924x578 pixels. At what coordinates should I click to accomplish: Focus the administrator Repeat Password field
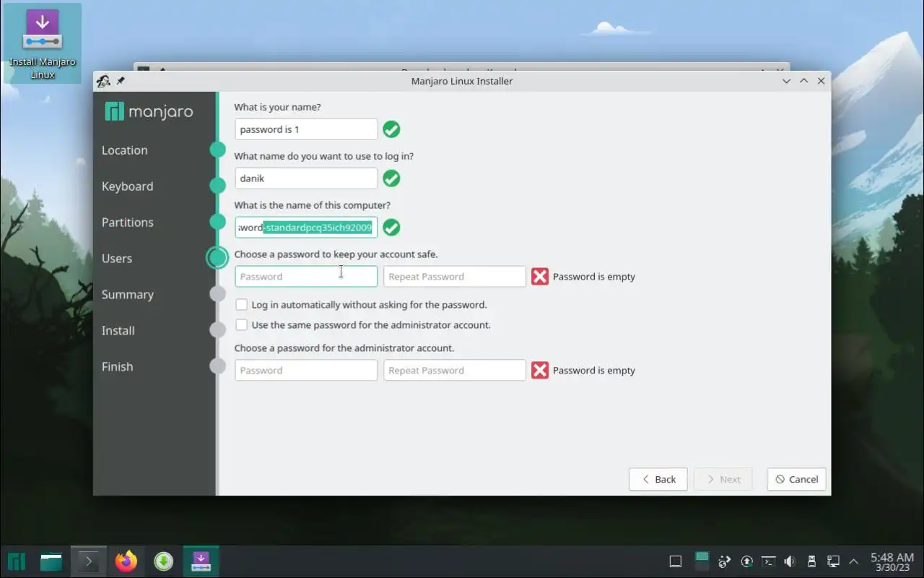[455, 371]
